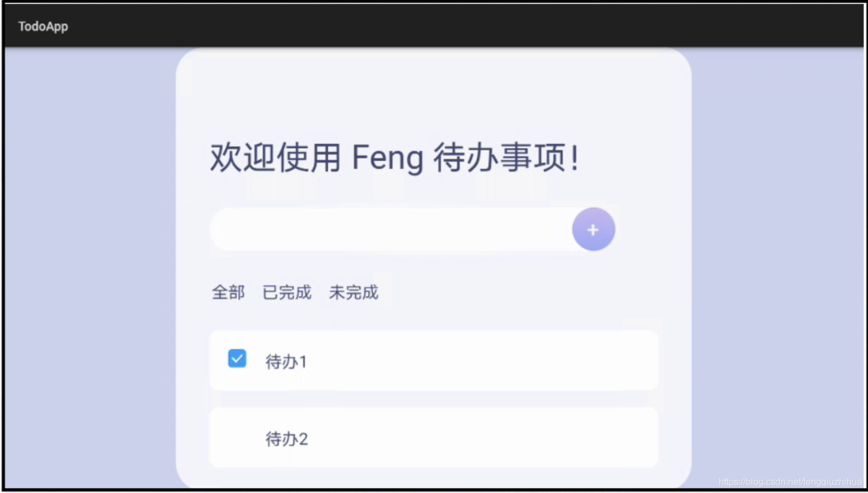This screenshot has height=493, width=868.
Task: Click the round add button to submit a todo
Action: 593,229
